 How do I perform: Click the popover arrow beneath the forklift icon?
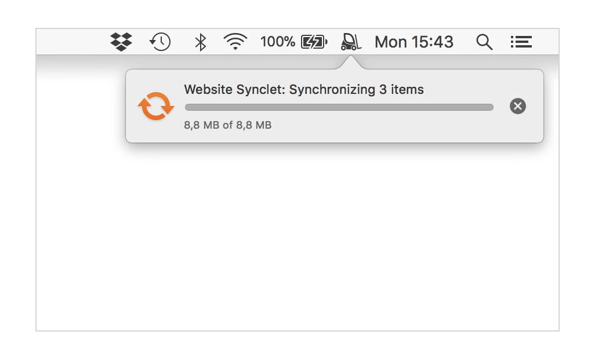click(x=351, y=63)
